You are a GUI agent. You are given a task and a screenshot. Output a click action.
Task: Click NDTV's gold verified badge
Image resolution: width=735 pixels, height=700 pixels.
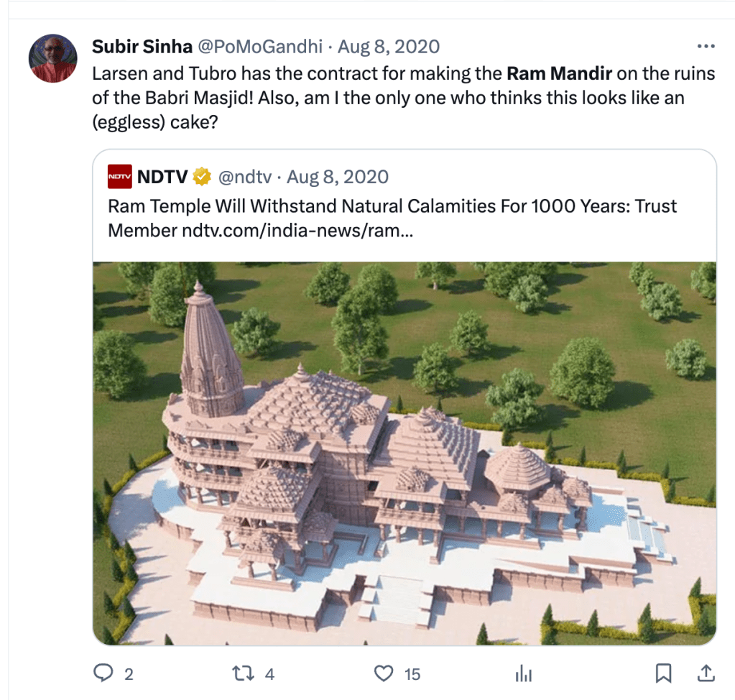click(x=202, y=177)
